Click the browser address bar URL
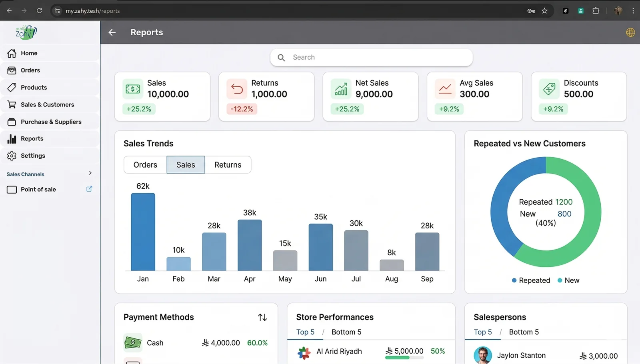This screenshot has height=364, width=640. [x=92, y=11]
